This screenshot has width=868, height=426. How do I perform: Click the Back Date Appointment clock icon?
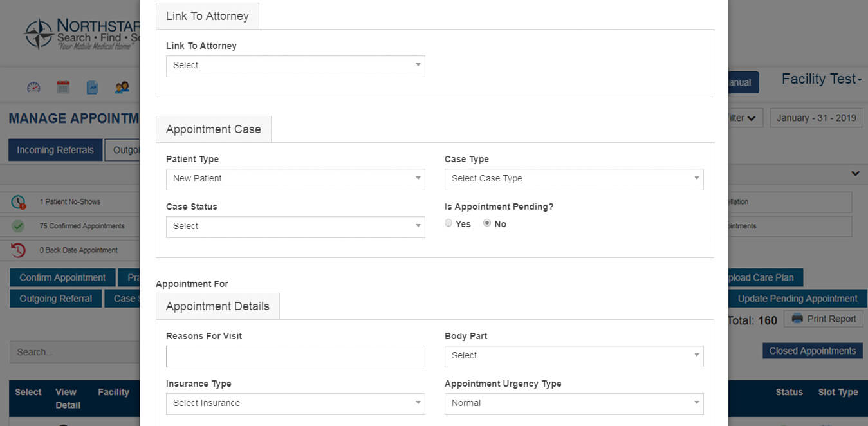pos(18,250)
